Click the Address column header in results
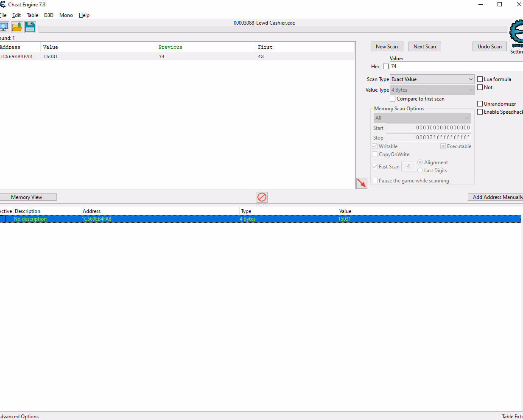 (x=20, y=47)
